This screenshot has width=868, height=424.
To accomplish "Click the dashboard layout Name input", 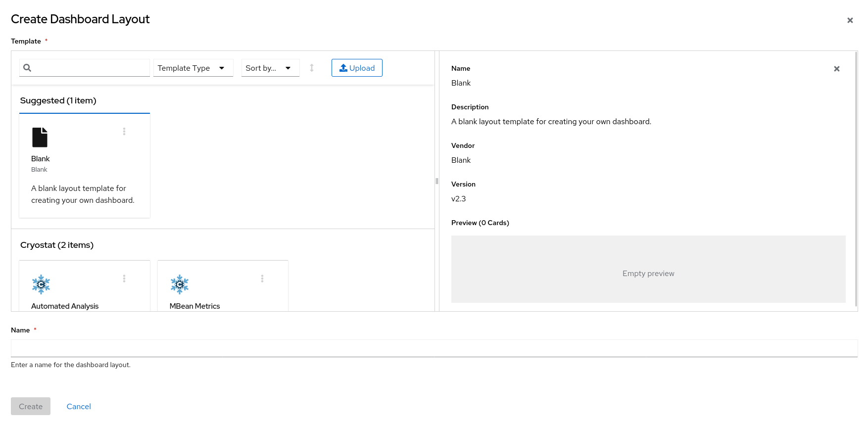I will click(434, 348).
